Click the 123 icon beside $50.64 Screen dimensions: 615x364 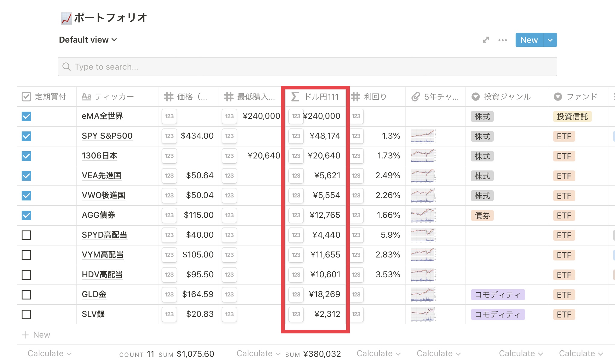(169, 176)
